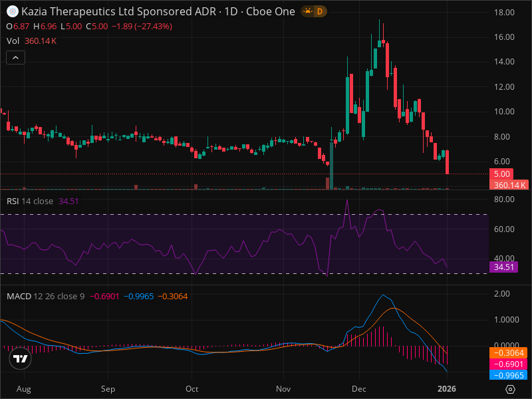Open the TradingView logo link

click(x=21, y=358)
